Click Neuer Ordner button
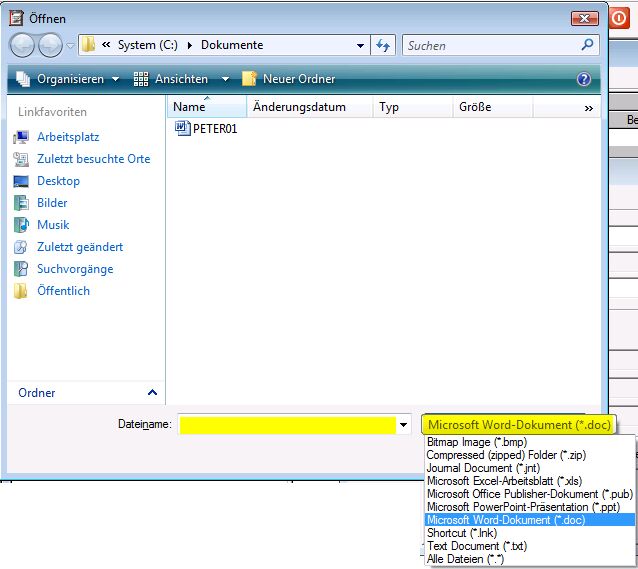The image size is (638, 569). (x=289, y=79)
